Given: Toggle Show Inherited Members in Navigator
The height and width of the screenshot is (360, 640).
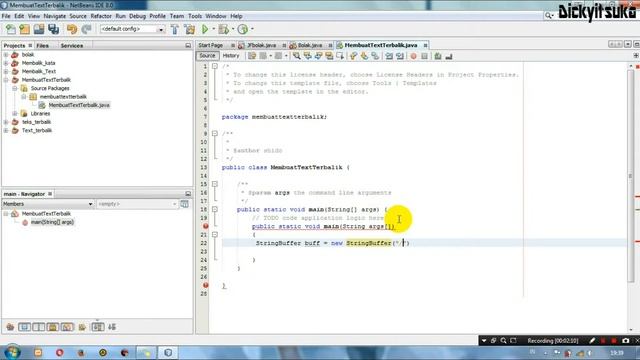Looking at the screenshot, I should [10, 327].
